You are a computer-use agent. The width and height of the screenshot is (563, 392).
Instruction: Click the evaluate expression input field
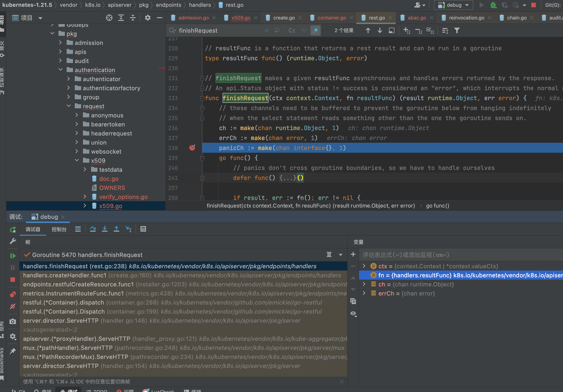(x=461, y=255)
